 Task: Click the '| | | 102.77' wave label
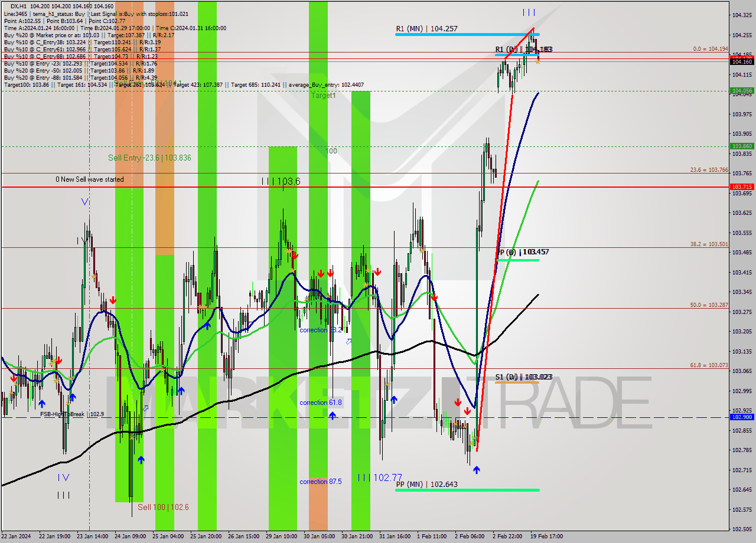380,477
